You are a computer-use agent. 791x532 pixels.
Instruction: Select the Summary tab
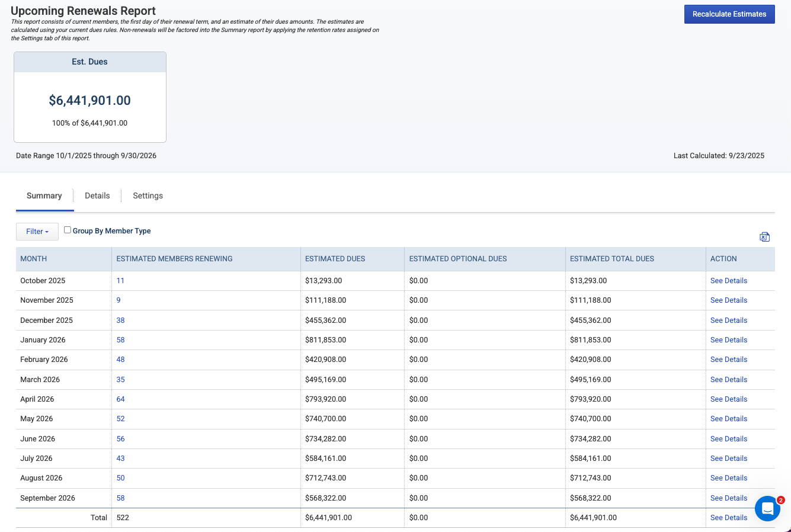tap(44, 196)
